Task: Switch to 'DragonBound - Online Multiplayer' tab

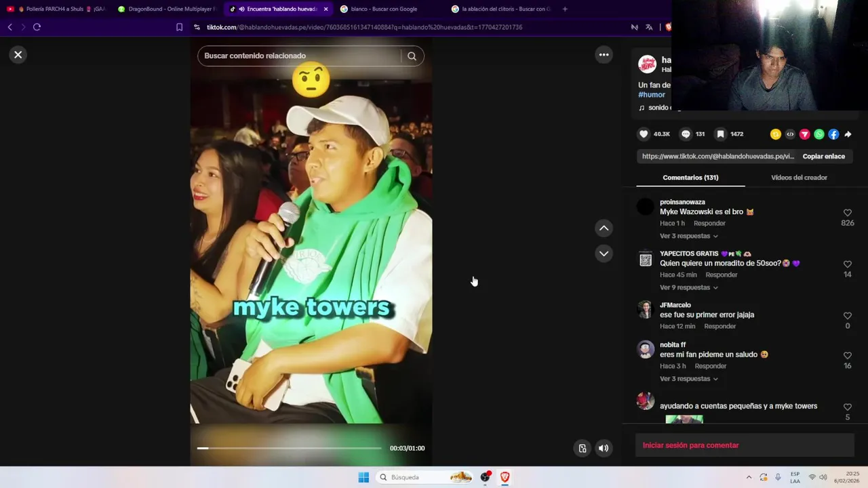Action: [x=166, y=9]
